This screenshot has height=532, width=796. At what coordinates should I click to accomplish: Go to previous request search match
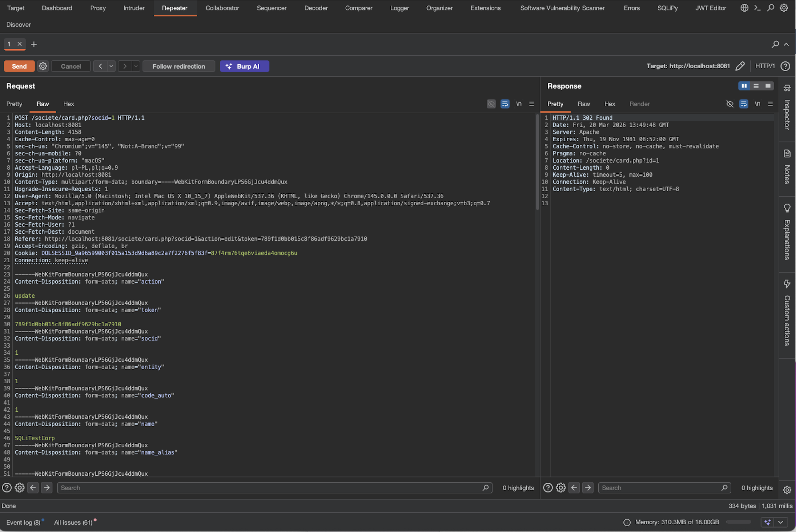tap(33, 488)
